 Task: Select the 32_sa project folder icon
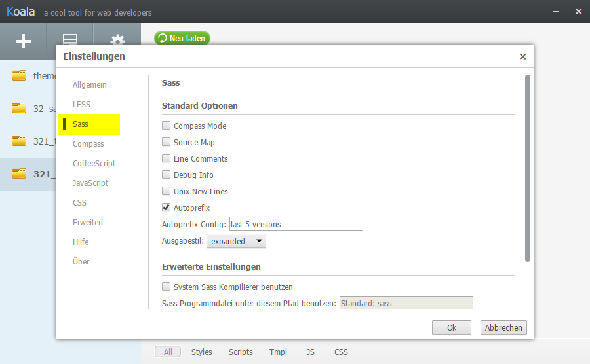click(x=19, y=109)
